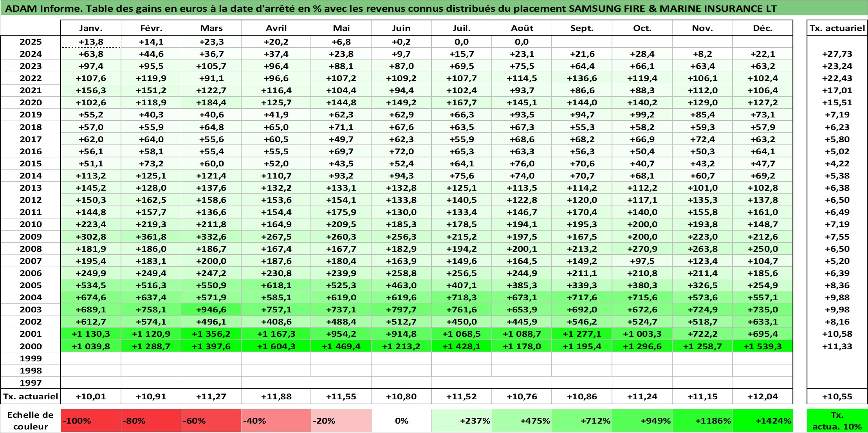Viewport: 868px width, 433px height.
Task: Click the 2009 row label
Action: click(x=31, y=236)
